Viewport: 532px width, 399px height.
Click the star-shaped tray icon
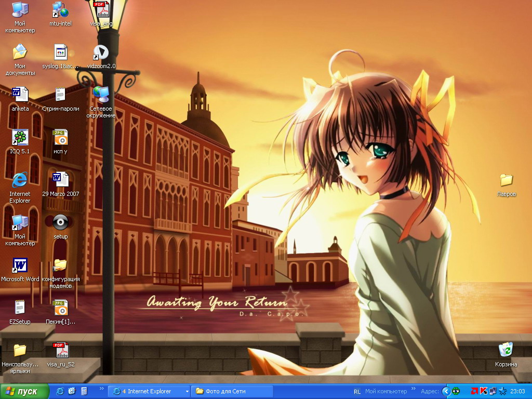[x=502, y=392]
